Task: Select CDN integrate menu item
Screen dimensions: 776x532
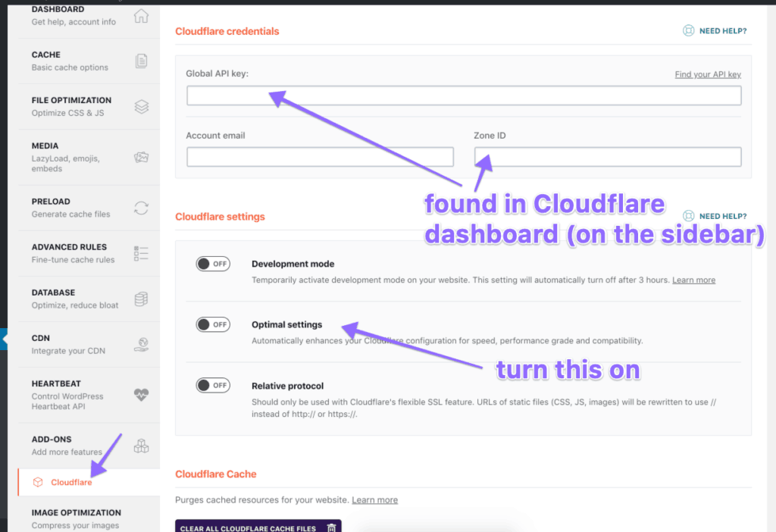Action: coord(89,345)
